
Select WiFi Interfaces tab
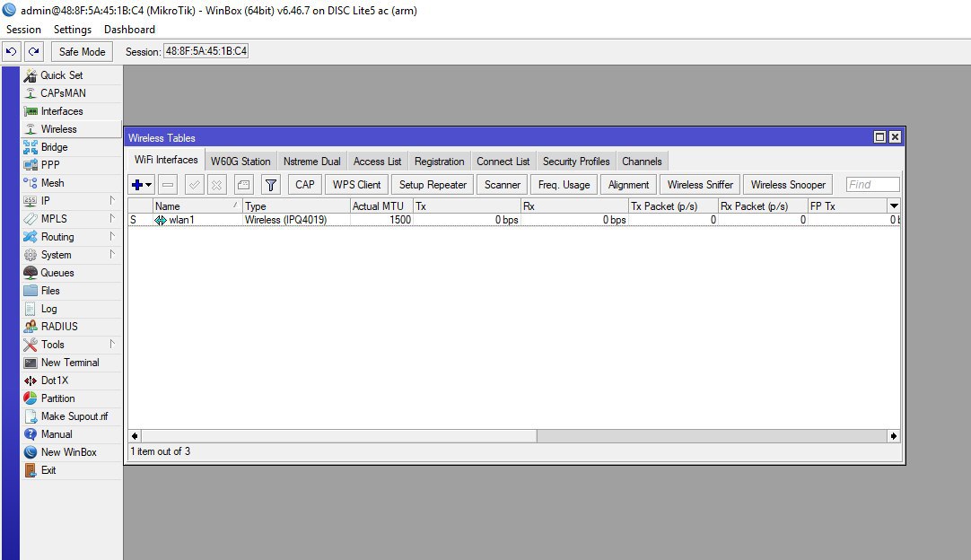(x=166, y=160)
